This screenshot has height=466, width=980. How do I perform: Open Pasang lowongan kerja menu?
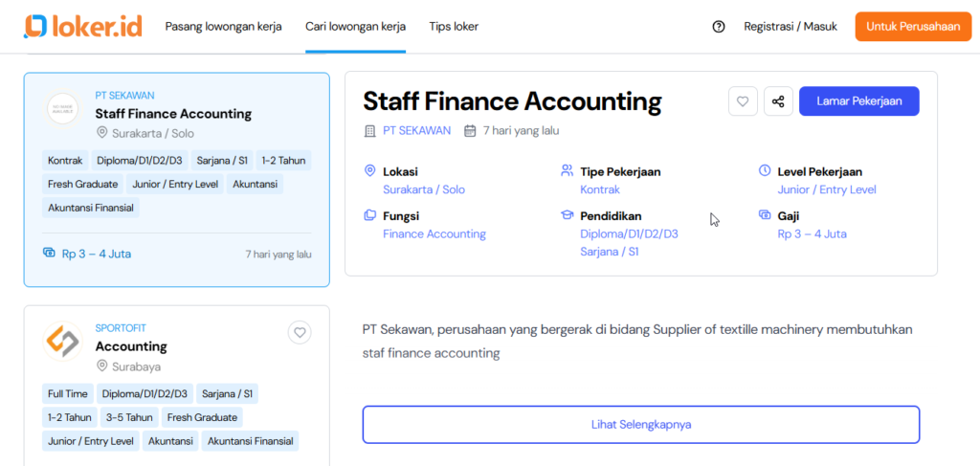coord(223,27)
